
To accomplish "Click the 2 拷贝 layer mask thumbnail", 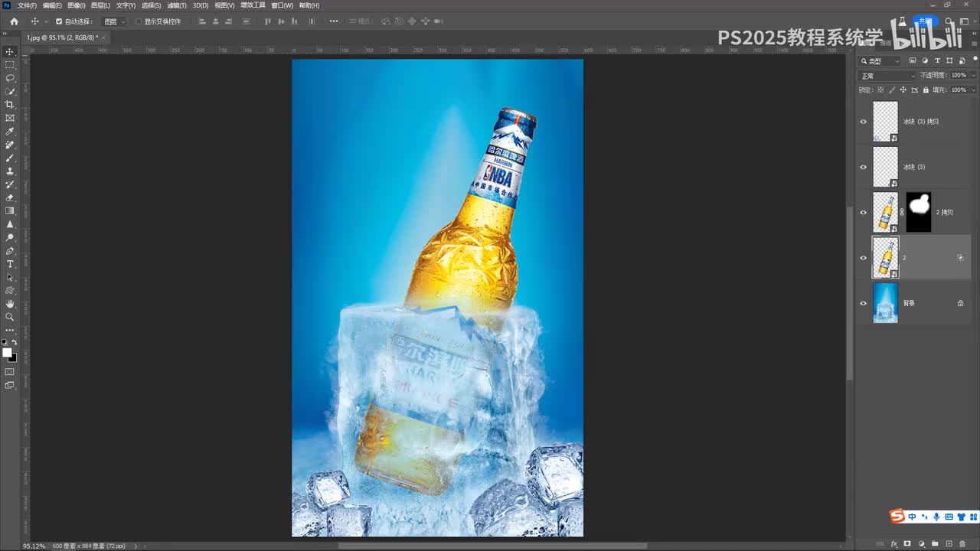I will click(919, 212).
